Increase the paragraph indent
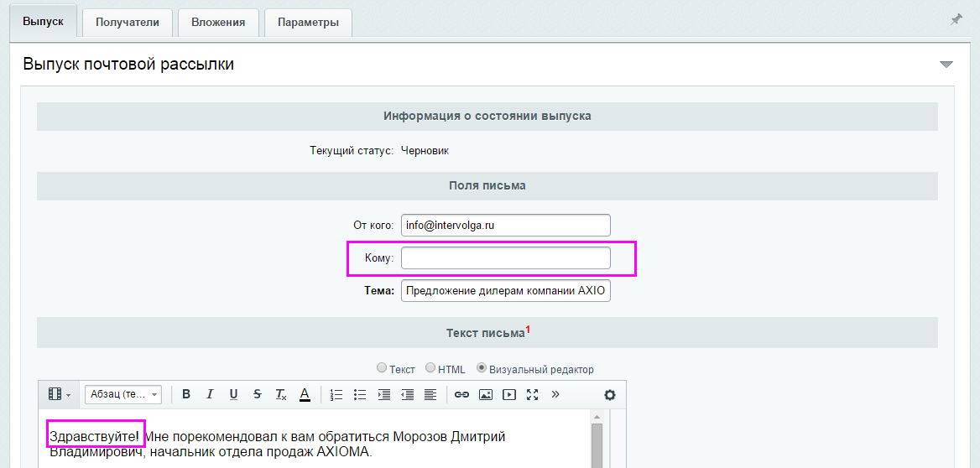The image size is (980, 468). [x=383, y=394]
